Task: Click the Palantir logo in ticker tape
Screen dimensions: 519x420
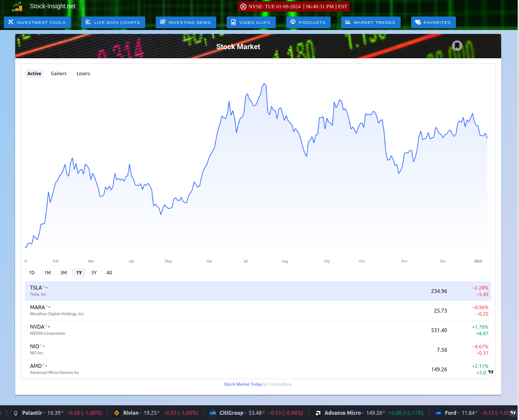Action: click(16, 413)
